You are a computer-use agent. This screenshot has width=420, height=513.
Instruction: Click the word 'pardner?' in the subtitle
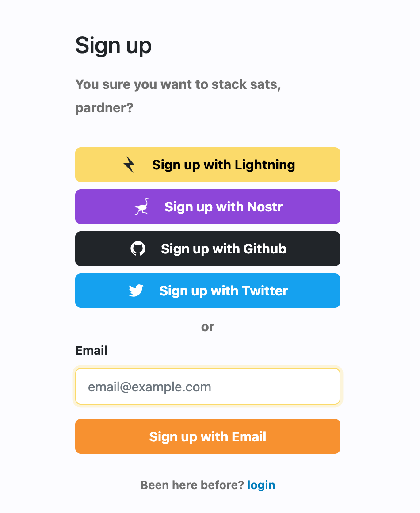104,108
